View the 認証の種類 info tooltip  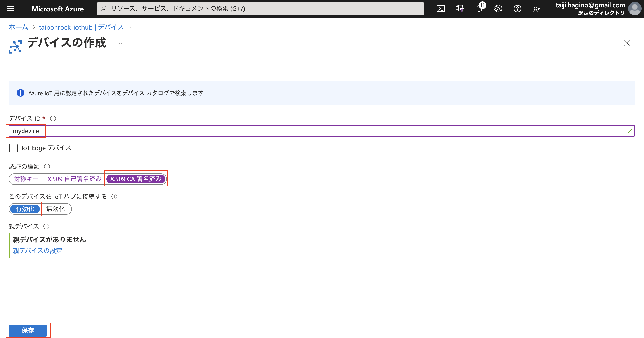point(47,167)
